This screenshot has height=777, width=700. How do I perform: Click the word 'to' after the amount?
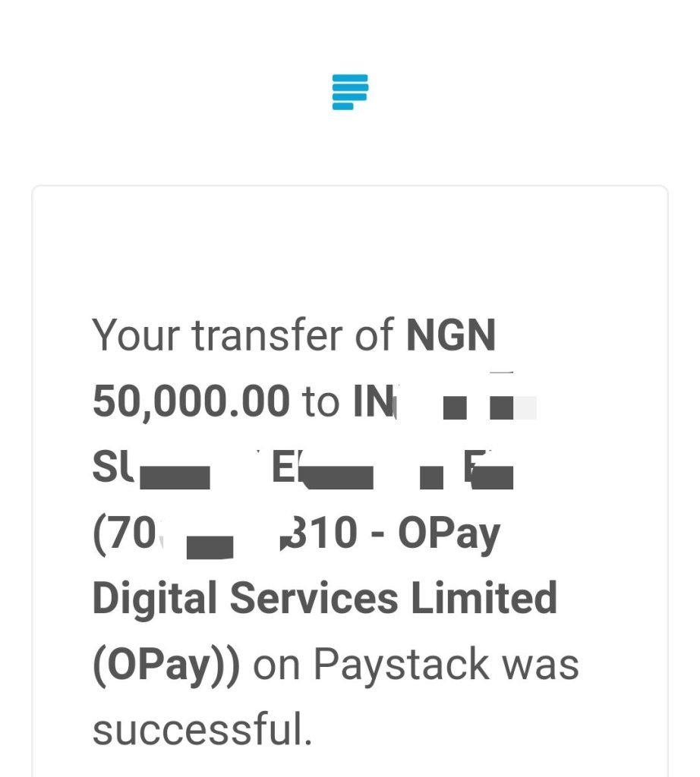320,401
